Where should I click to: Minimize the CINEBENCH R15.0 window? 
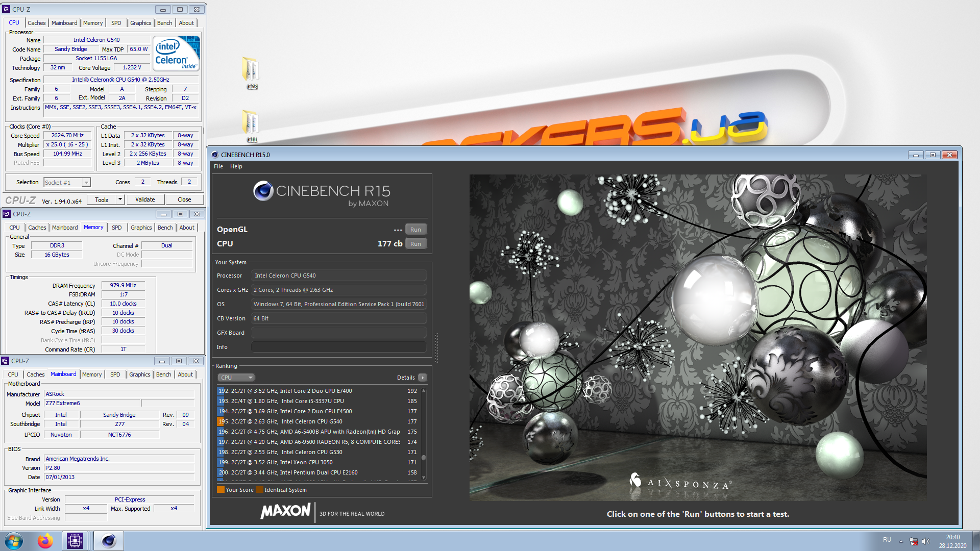click(x=916, y=155)
